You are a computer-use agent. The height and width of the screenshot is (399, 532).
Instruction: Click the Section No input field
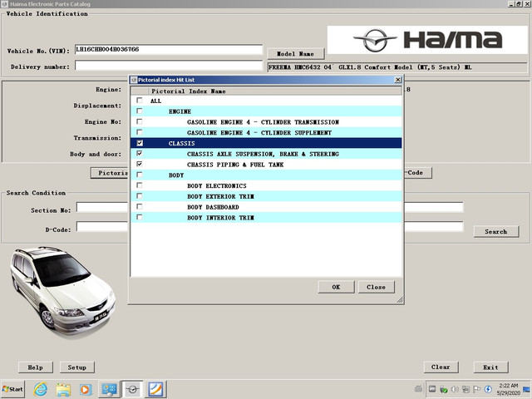[102, 207]
